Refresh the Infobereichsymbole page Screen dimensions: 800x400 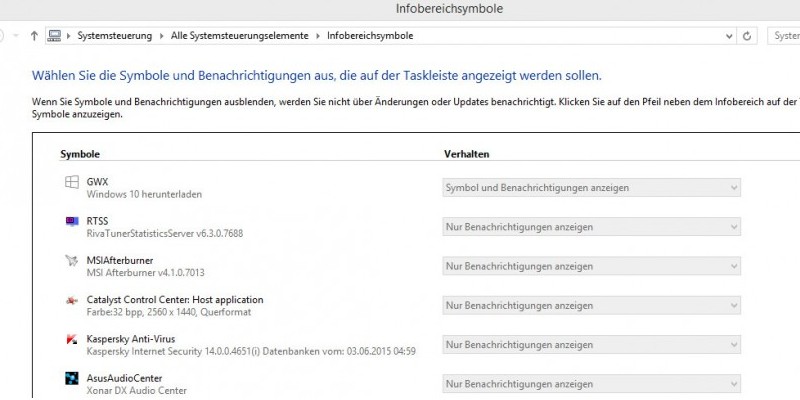click(747, 36)
